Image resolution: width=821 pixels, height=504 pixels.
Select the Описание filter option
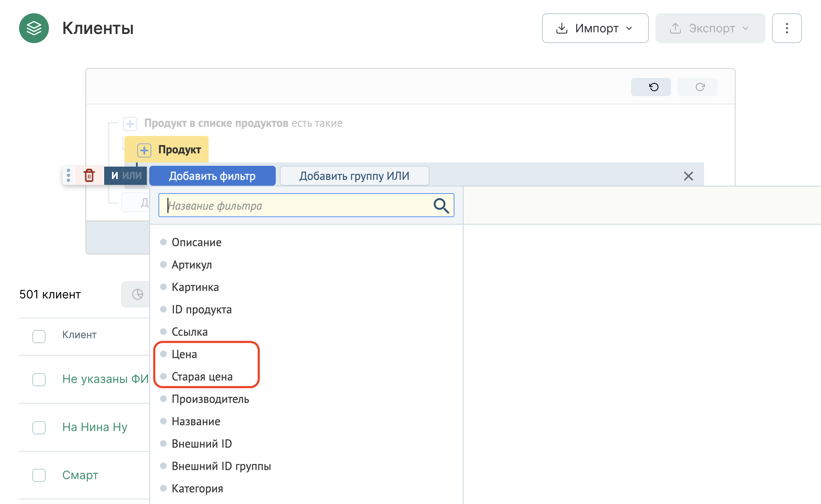pyautogui.click(x=197, y=242)
